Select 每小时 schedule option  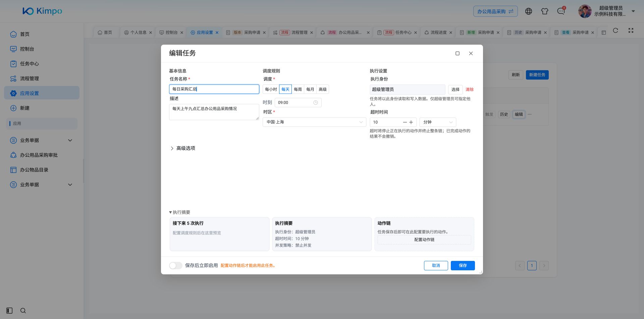tap(271, 89)
